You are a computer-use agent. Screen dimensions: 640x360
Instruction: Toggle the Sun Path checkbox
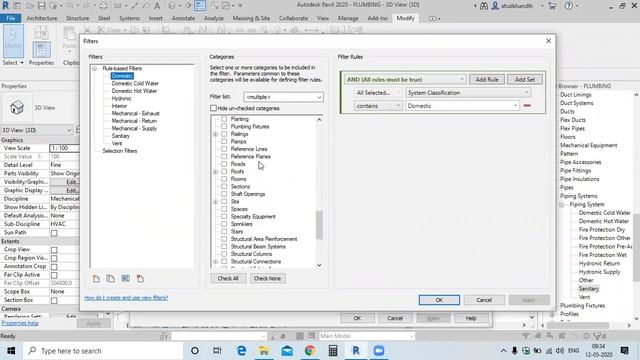coord(54,233)
